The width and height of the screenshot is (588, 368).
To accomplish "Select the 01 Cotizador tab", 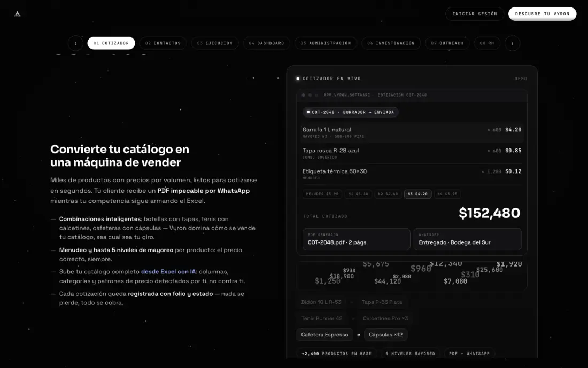I will point(111,43).
